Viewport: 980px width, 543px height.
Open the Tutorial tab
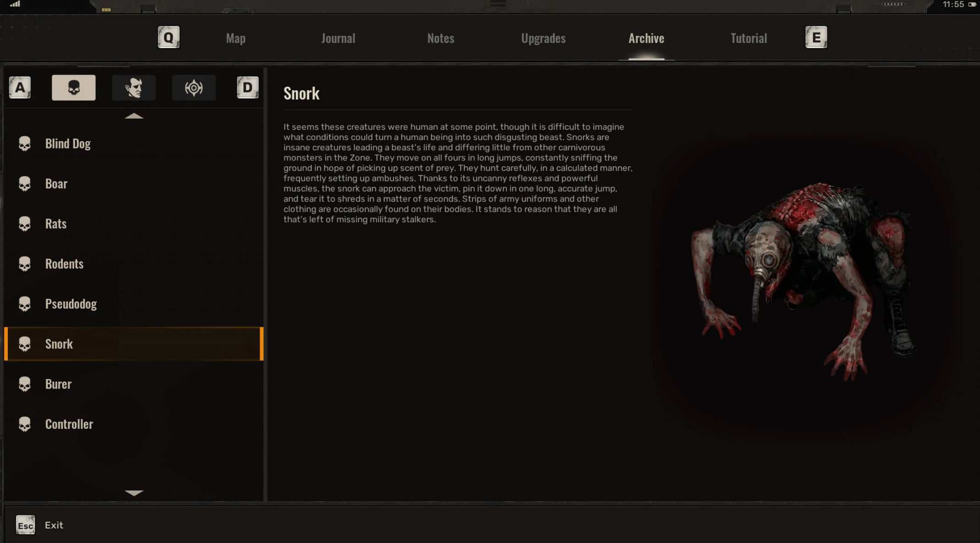click(x=748, y=38)
